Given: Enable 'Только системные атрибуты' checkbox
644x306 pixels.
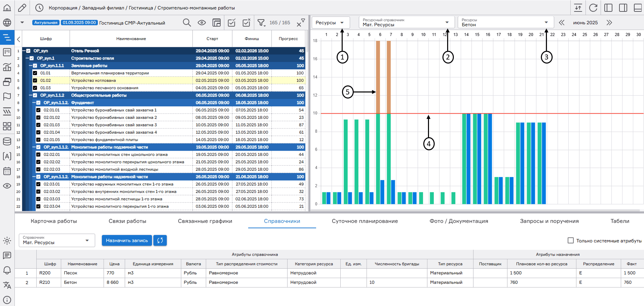Looking at the screenshot, I should [570, 240].
